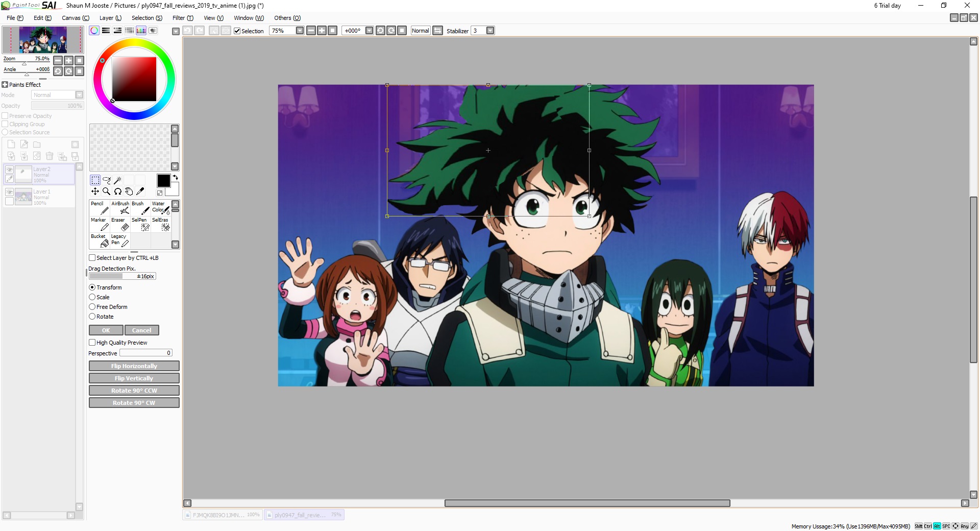
Task: Click Flip Vertically button
Action: tap(134, 378)
